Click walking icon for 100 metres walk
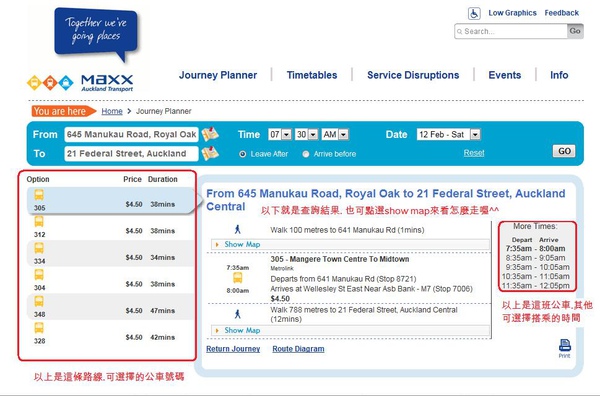The image size is (600, 396). coord(238,230)
